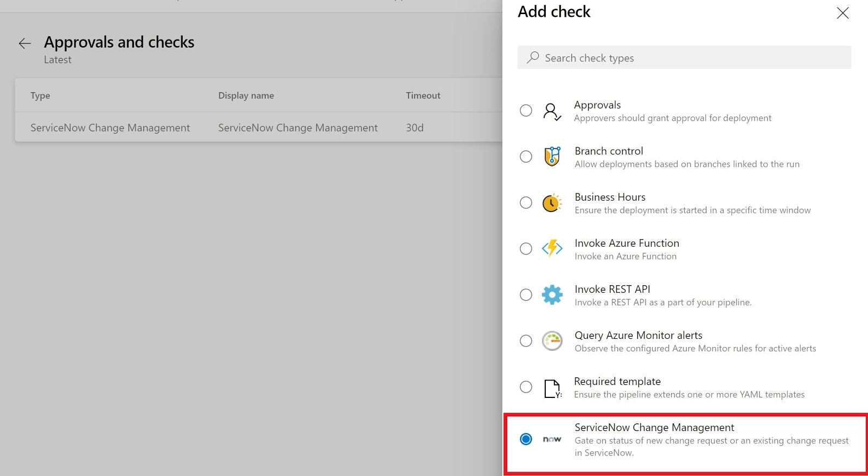Select the Business Hours radio button

coord(526,203)
